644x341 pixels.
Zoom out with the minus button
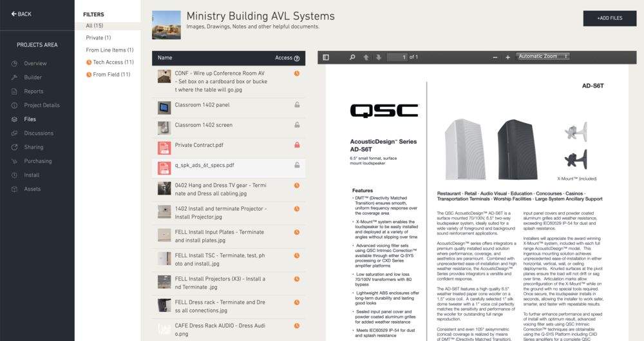pos(495,57)
